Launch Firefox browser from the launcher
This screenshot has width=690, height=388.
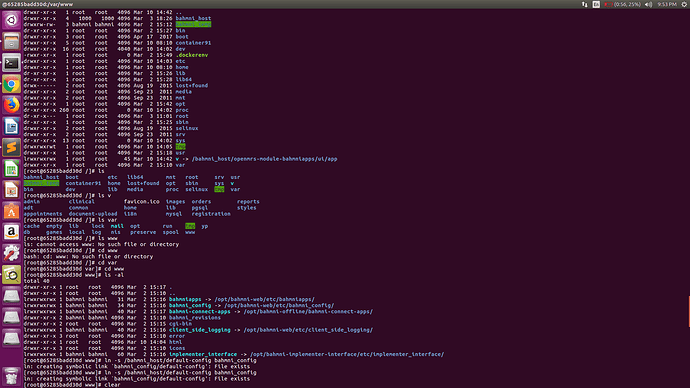pos(11,105)
